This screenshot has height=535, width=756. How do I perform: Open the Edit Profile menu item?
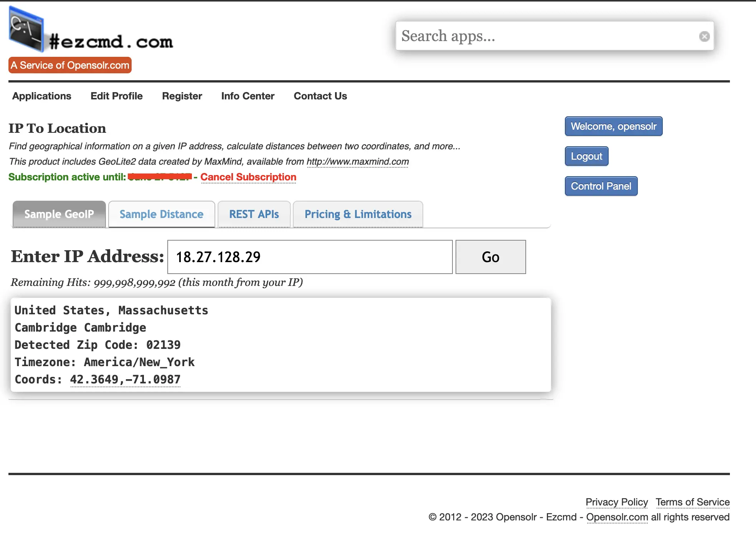tap(116, 96)
